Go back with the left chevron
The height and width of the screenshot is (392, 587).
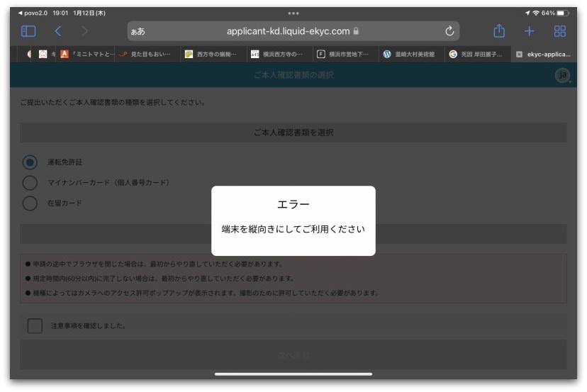tap(57, 31)
